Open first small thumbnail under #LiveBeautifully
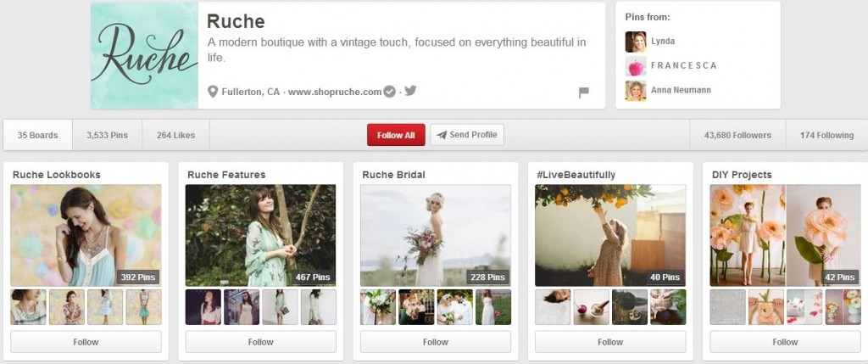 (553, 307)
